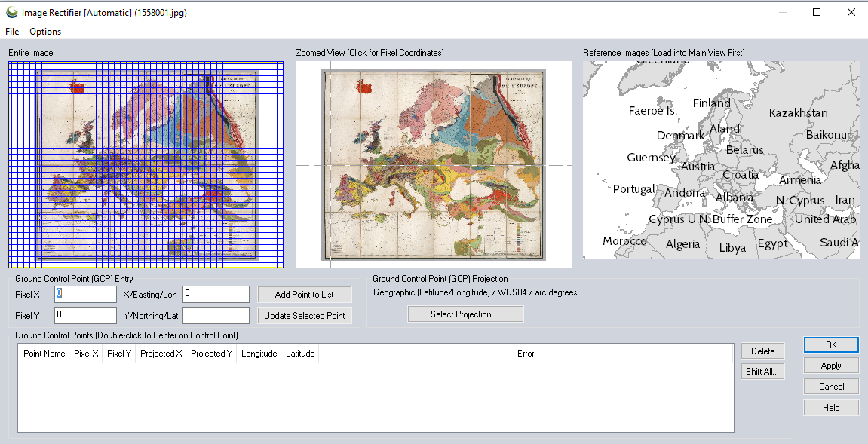Click the Entire Image gridded map thumbnail
The image size is (868, 444).
(146, 164)
